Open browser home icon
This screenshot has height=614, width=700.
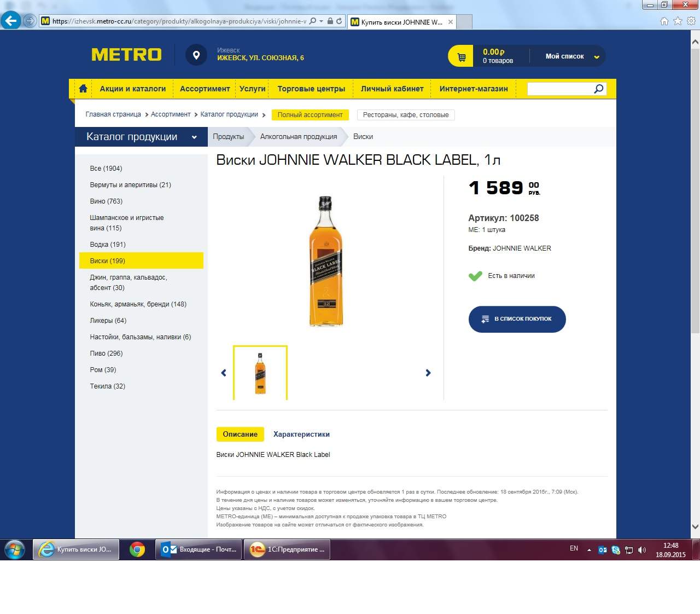tap(664, 21)
